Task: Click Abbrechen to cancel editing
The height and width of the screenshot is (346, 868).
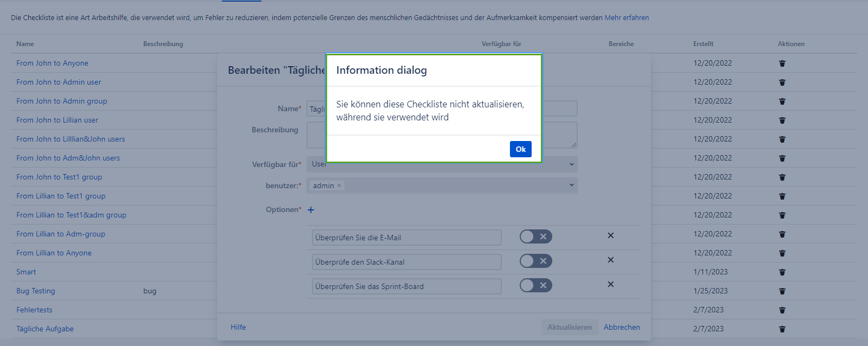Action: point(622,327)
